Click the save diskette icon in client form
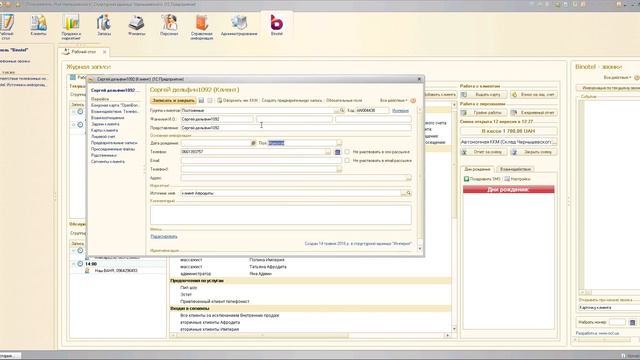Viewport: 640px width, 360px height. click(x=201, y=100)
